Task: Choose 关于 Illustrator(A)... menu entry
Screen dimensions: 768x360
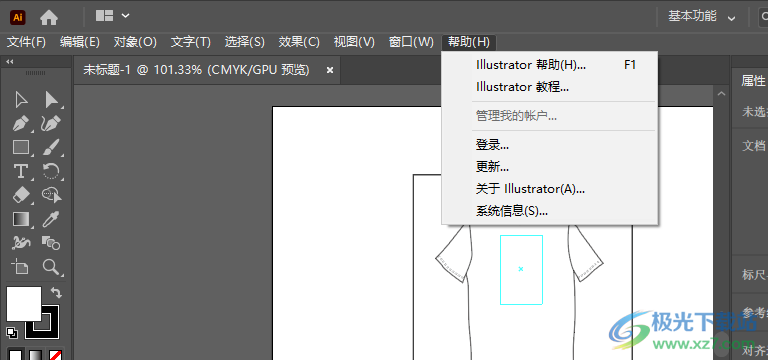Action: pyautogui.click(x=550, y=189)
